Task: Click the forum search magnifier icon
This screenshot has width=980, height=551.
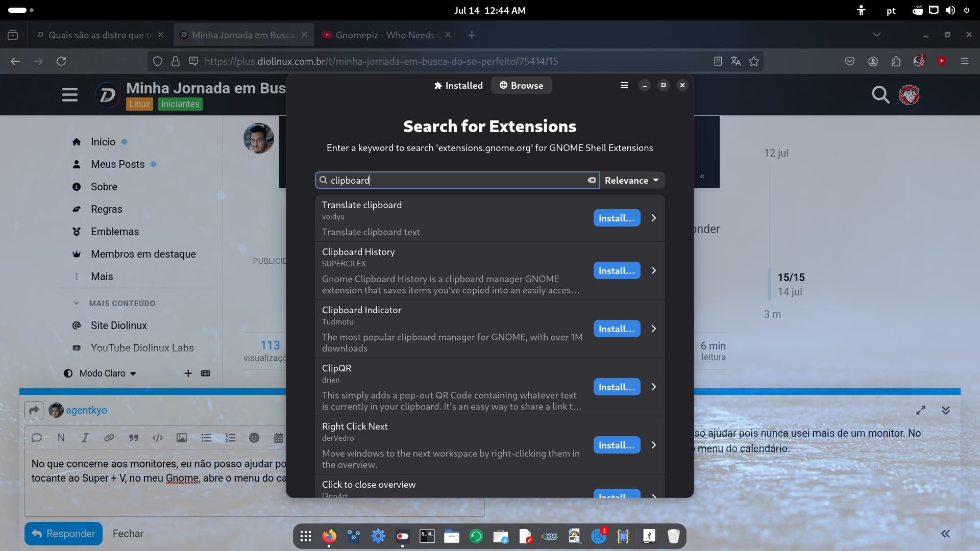Action: (880, 94)
